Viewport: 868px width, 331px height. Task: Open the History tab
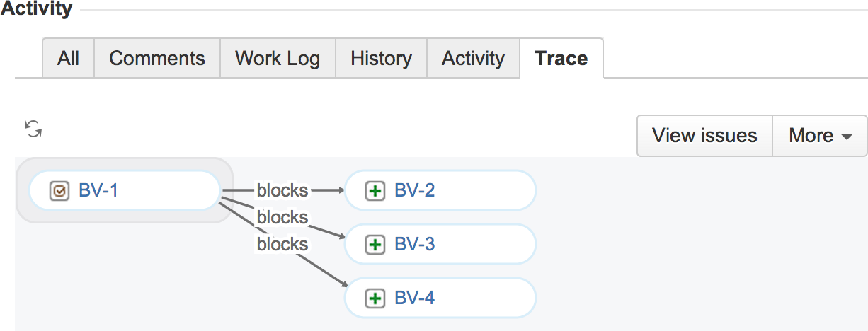click(x=381, y=58)
